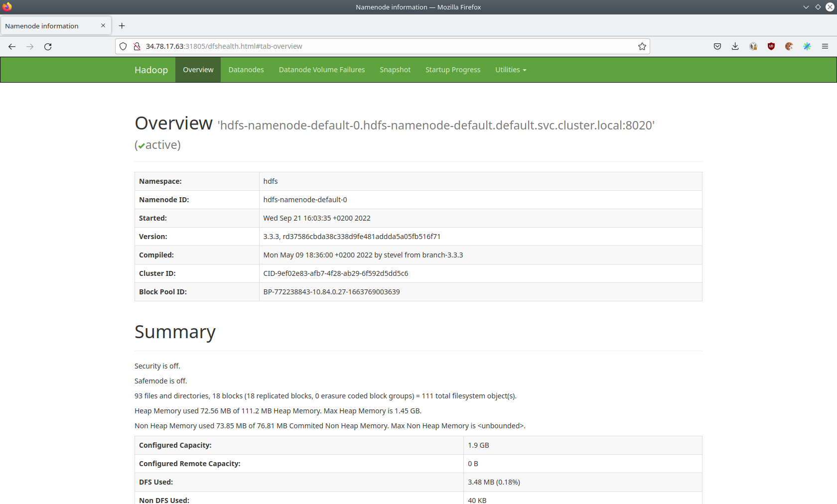The height and width of the screenshot is (504, 837).
Task: Switch to the Datanodes tab
Action: coord(246,70)
